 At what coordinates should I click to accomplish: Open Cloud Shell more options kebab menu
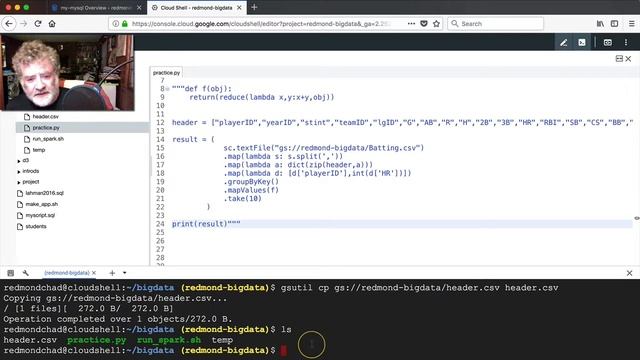[x=626, y=42]
